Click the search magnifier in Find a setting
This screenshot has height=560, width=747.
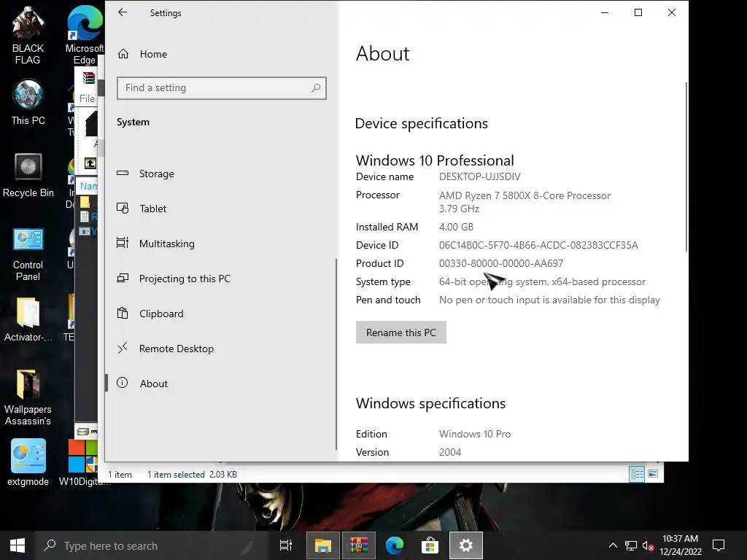tap(316, 88)
